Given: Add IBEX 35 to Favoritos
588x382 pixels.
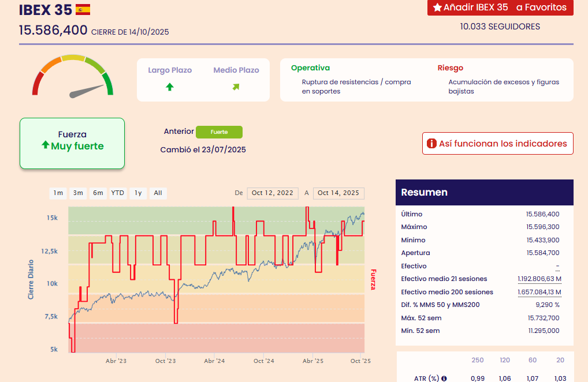Looking at the screenshot, I should 500,8.
